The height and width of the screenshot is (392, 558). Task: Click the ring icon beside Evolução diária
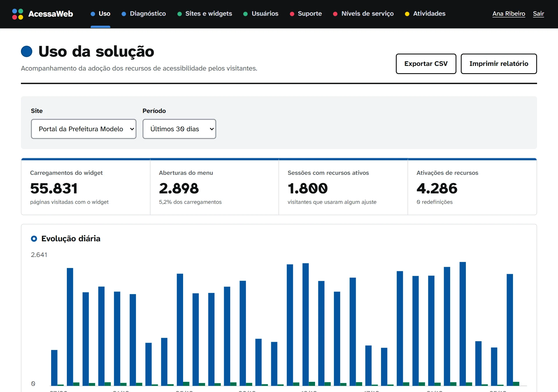point(34,239)
